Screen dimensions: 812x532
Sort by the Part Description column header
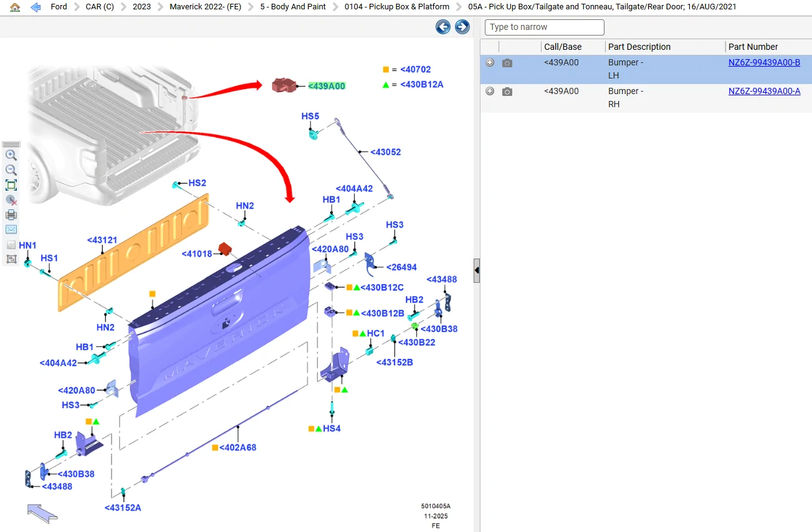pyautogui.click(x=639, y=47)
